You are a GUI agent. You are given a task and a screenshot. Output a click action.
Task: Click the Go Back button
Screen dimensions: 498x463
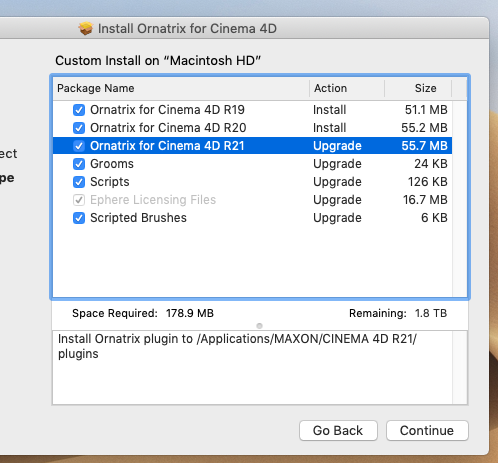tap(338, 430)
